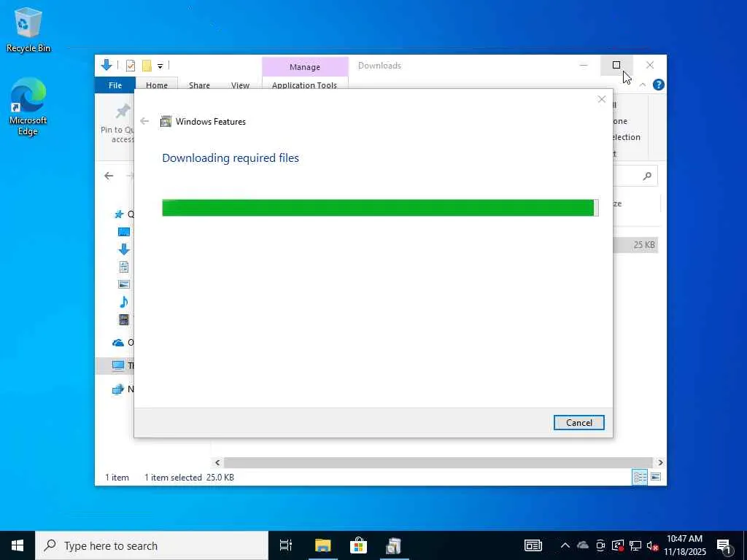Select the Application Tools tab
The image size is (747, 560).
tap(304, 85)
